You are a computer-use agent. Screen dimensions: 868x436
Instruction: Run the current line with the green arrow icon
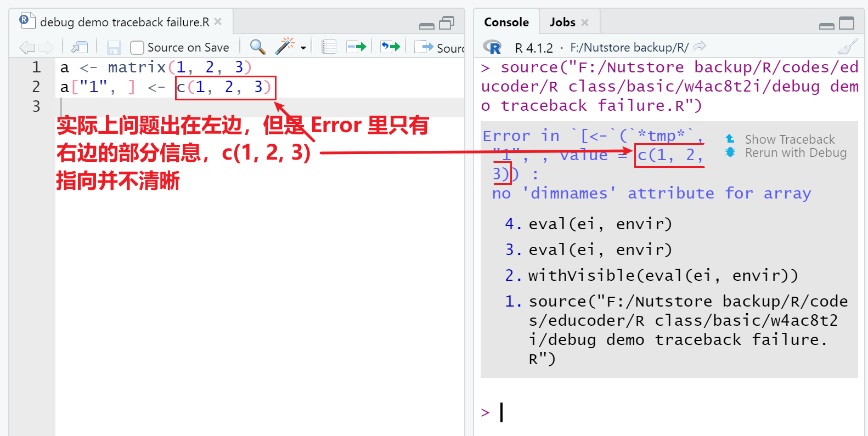pos(357,47)
